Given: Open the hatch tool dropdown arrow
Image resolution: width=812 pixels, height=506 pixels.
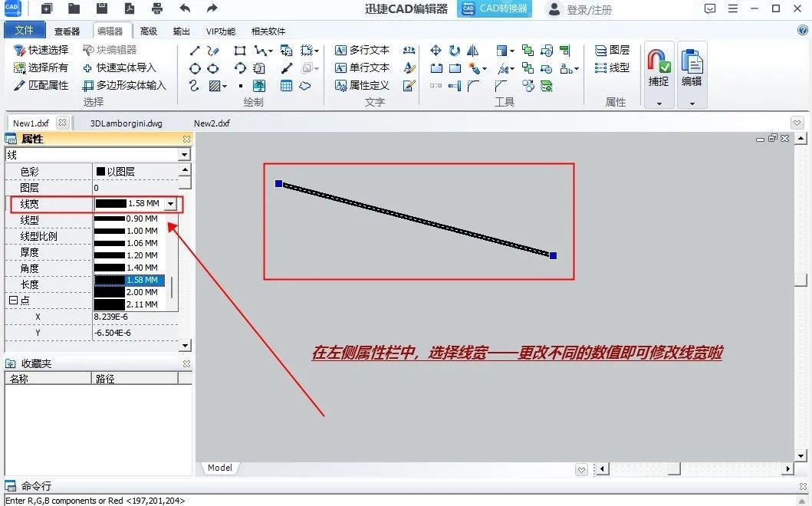Looking at the screenshot, I should tap(225, 85).
